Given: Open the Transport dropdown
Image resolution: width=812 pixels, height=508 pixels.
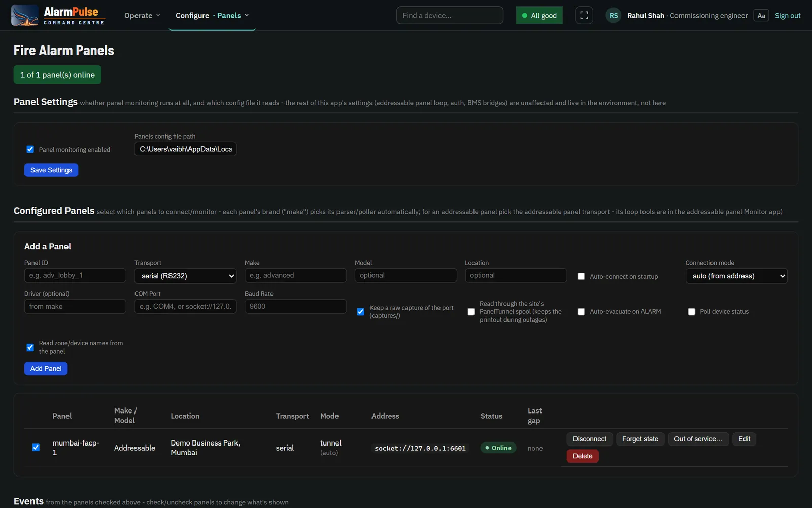Looking at the screenshot, I should click(x=185, y=276).
